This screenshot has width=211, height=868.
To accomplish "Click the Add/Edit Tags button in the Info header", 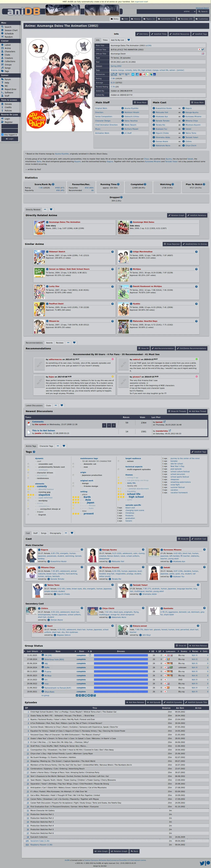I will [x=200, y=34].
